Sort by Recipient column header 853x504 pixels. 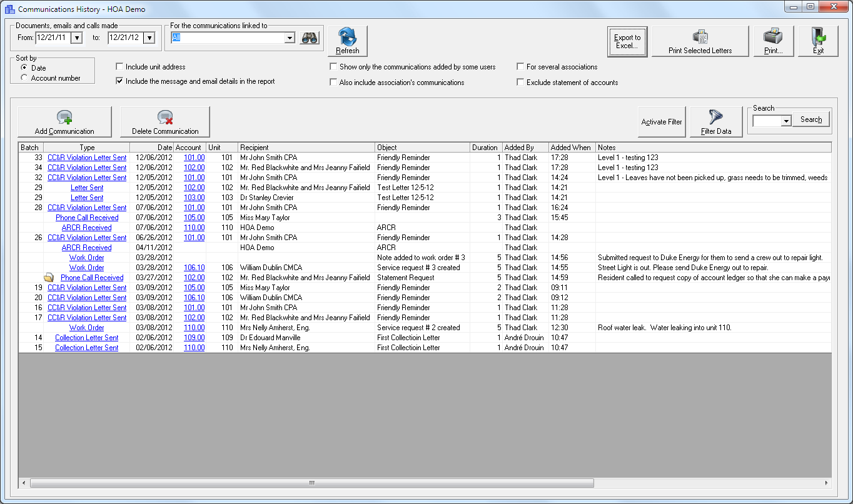[306, 148]
